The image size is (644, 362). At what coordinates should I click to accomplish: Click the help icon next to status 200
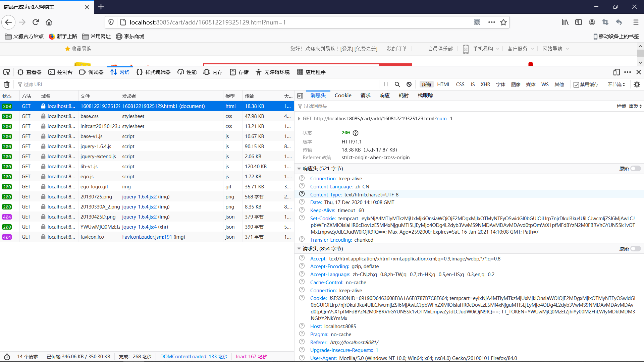[356, 133]
